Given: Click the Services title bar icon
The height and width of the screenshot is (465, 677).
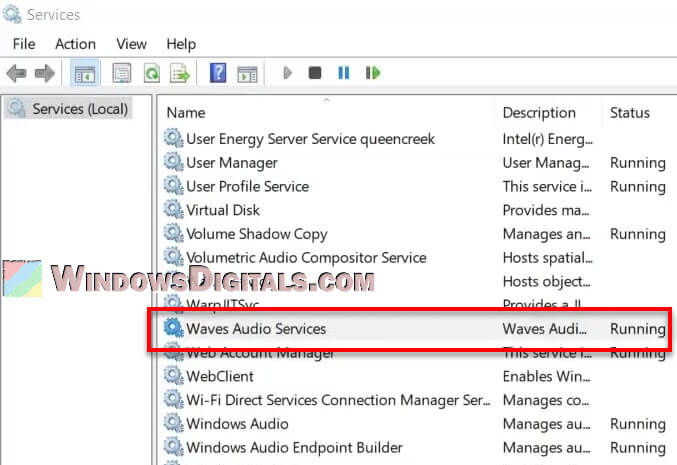Looking at the screenshot, I should [x=12, y=15].
